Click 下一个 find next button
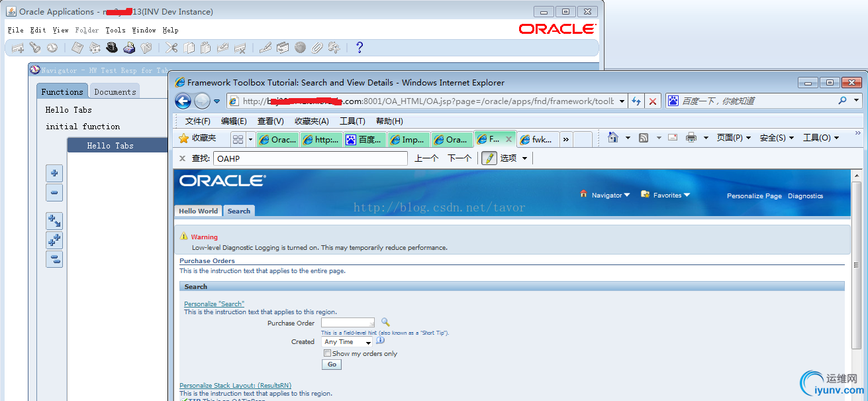Screen dimensions: 868x401 click(459, 158)
